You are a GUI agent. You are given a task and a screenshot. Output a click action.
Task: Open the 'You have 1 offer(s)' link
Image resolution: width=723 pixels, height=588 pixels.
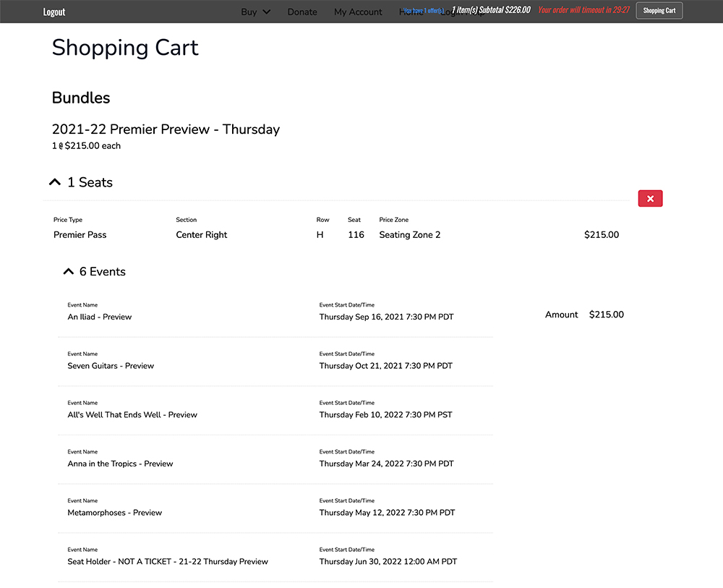click(424, 11)
